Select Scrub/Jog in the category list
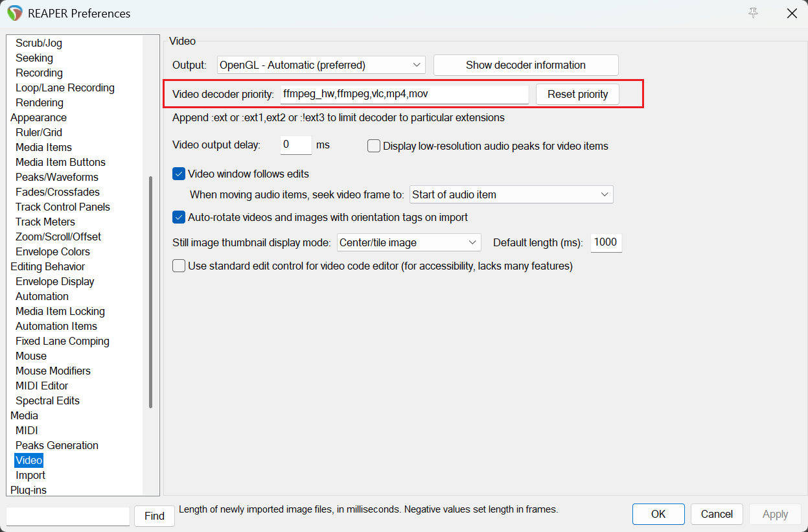This screenshot has width=808, height=532. pyautogui.click(x=39, y=43)
